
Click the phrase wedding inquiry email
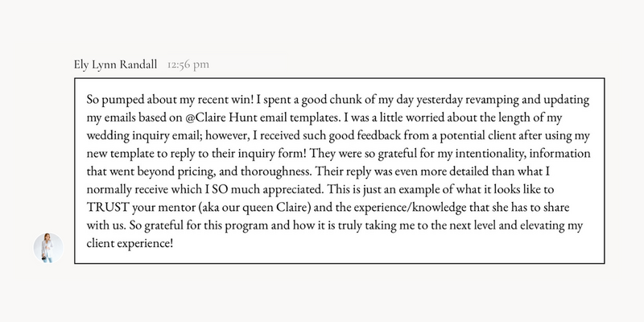click(x=144, y=136)
